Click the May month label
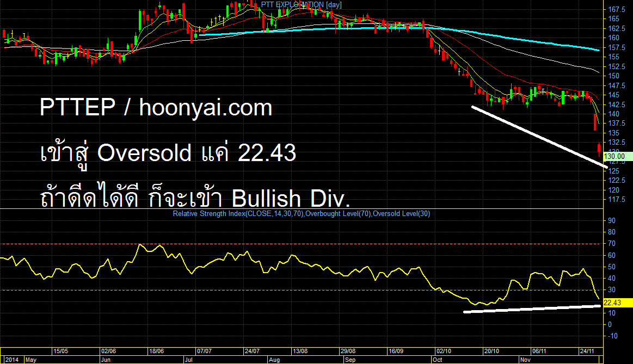The height and width of the screenshot is (364, 633). [31, 360]
